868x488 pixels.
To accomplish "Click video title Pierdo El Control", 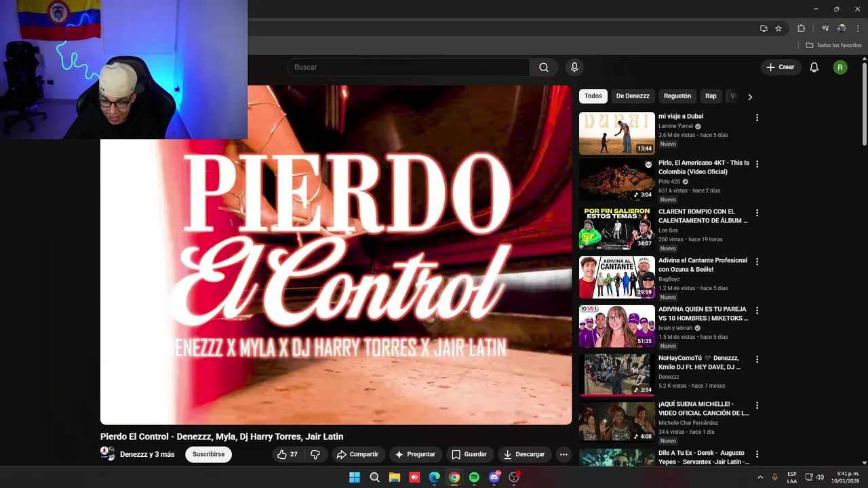I will tap(222, 436).
